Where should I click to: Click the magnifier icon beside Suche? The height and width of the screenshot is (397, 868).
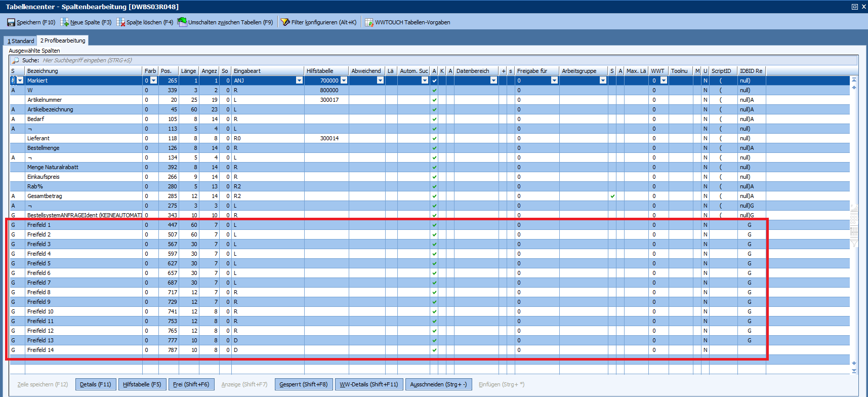click(x=16, y=60)
